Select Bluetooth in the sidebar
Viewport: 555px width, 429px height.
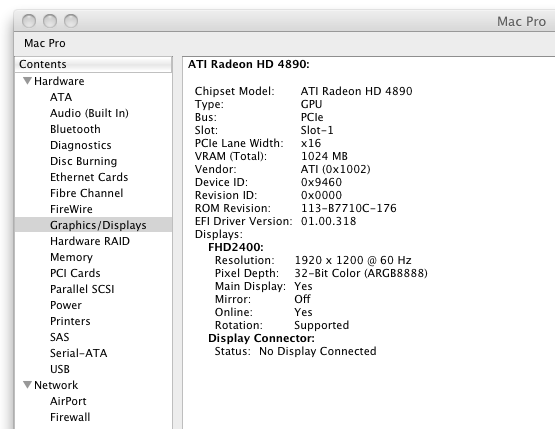tap(75, 129)
